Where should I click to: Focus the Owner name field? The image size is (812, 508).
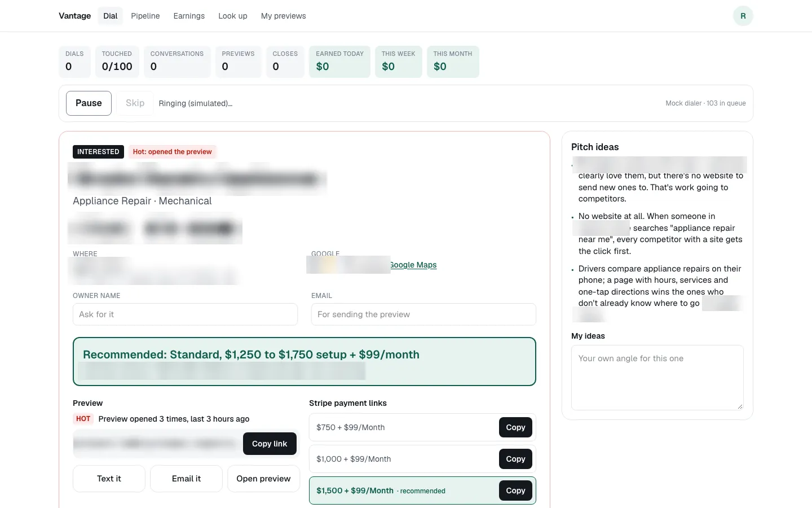click(185, 314)
